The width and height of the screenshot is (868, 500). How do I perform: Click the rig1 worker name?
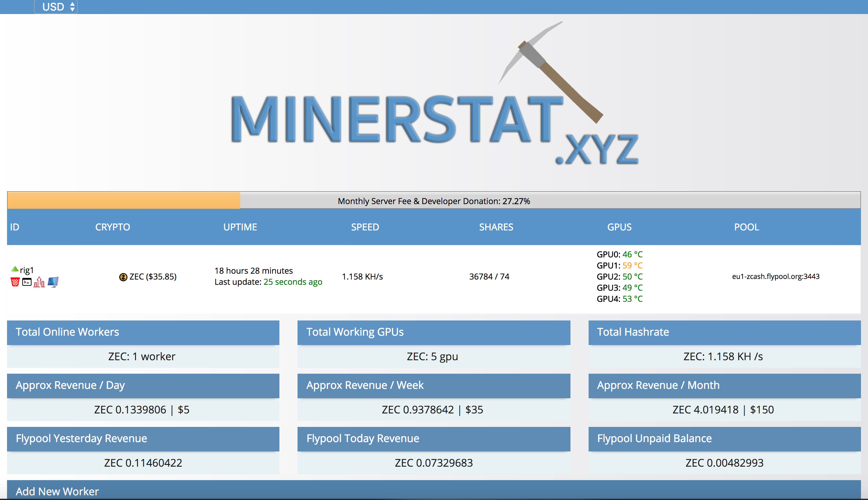click(27, 270)
